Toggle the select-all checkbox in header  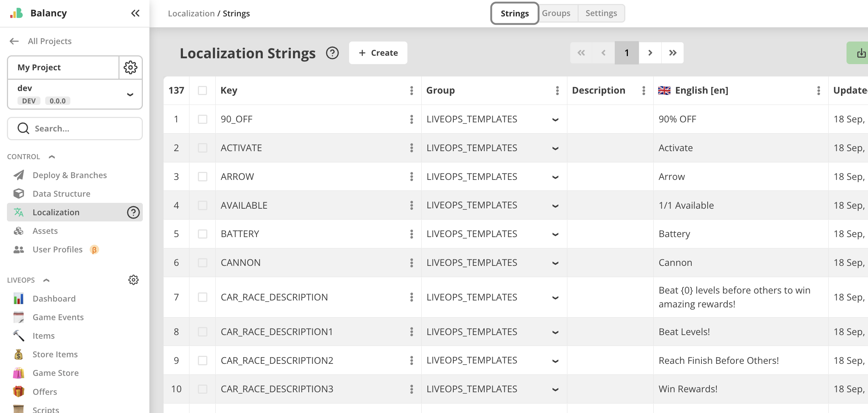tap(203, 91)
